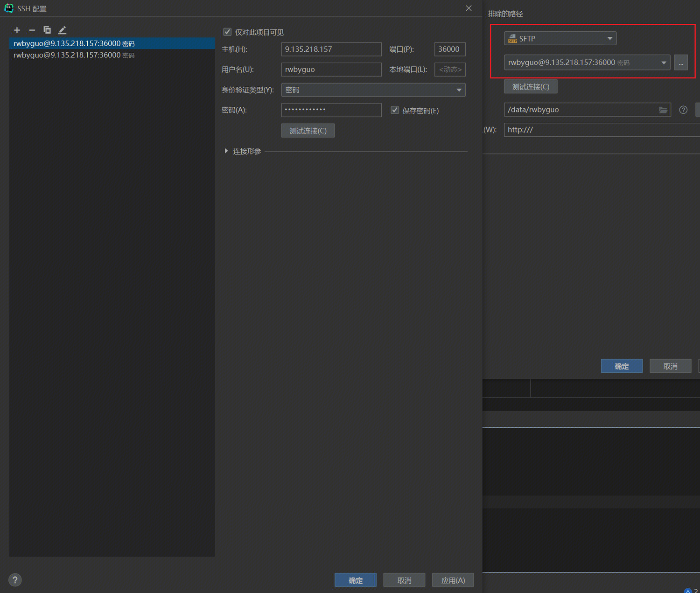Open the SSH configuration dropdown in deployment panel

[x=587, y=63]
